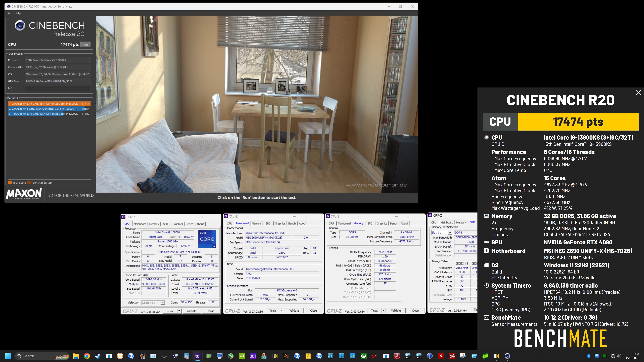The image size is (644, 362).
Task: Expand Tools arrow in CPU-Z Mainboard window
Action: point(282,311)
